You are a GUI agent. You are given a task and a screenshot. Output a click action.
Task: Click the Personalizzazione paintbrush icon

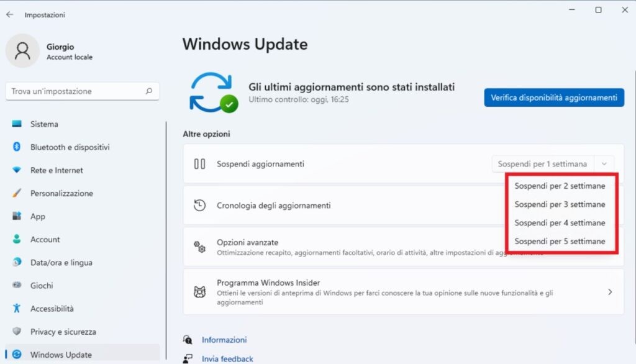pos(17,193)
